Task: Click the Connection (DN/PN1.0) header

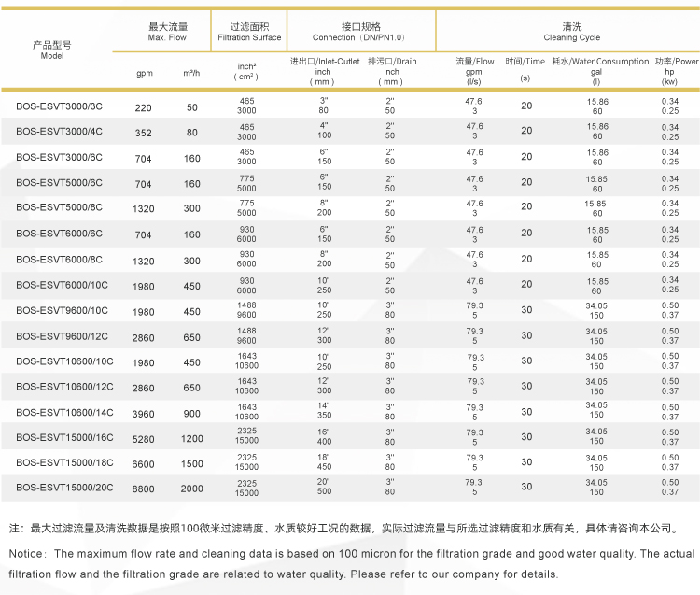Action: pos(359,32)
